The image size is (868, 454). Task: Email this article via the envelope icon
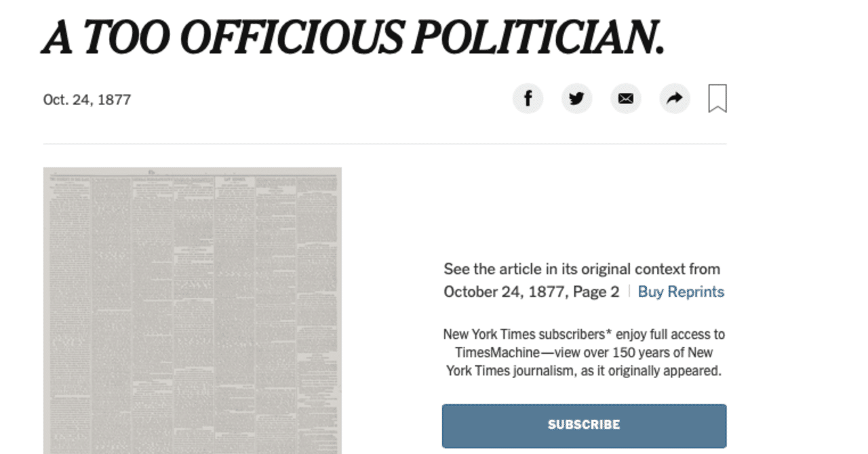(625, 98)
